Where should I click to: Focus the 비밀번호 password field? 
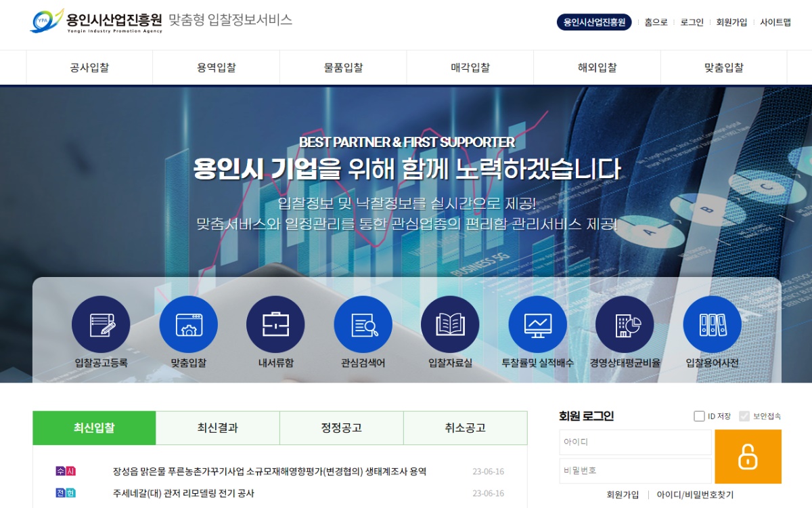pyautogui.click(x=635, y=470)
